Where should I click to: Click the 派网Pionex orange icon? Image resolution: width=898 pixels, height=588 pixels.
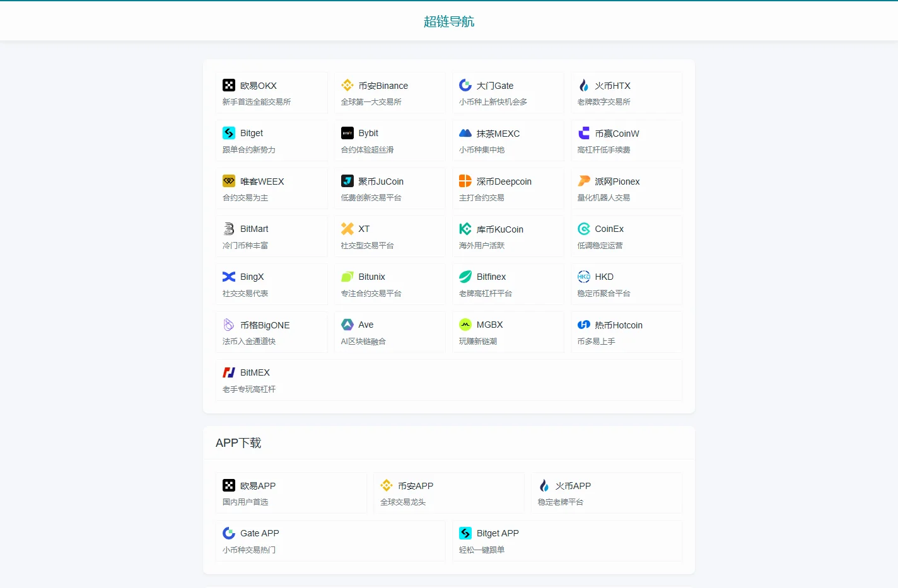584,181
